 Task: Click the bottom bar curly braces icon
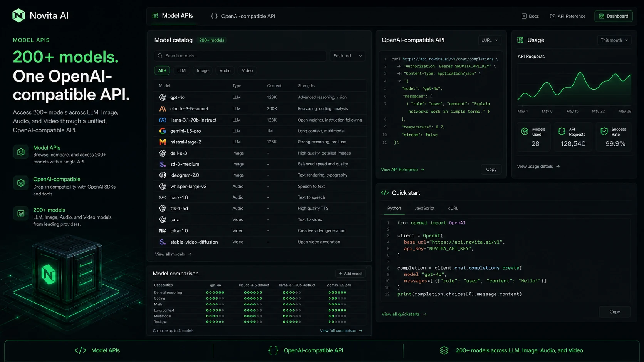[x=273, y=350]
